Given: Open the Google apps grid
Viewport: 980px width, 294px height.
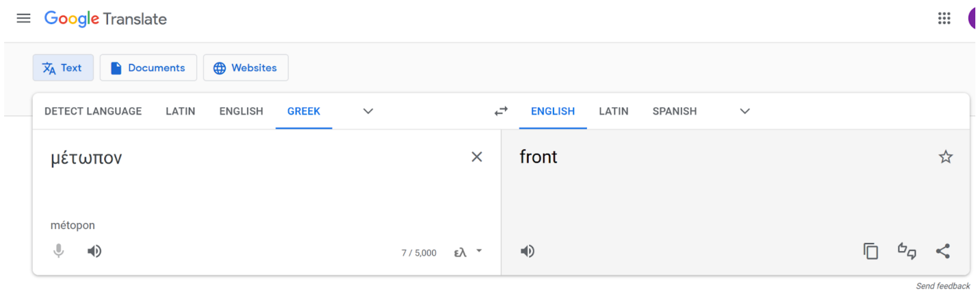Looking at the screenshot, I should click(x=944, y=19).
